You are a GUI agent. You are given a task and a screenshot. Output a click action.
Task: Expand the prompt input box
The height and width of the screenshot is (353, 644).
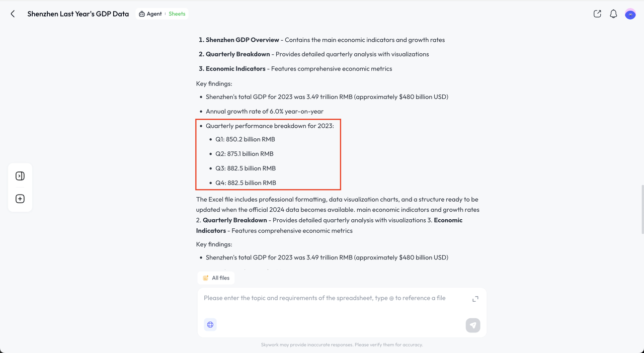point(475,299)
